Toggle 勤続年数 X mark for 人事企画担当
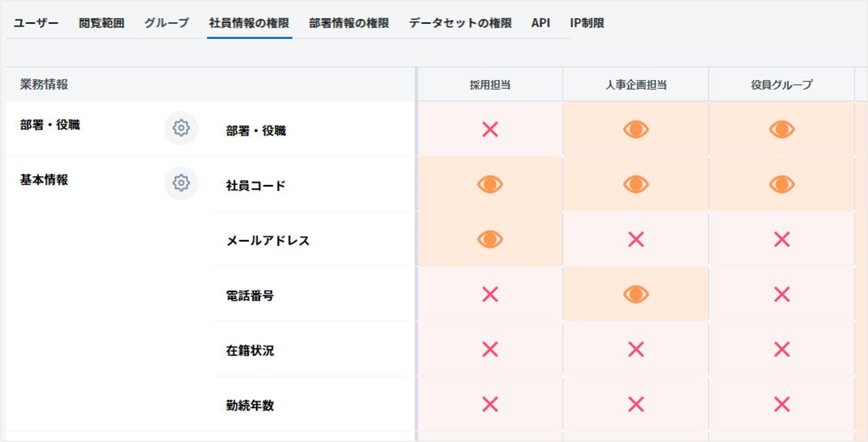 click(636, 405)
